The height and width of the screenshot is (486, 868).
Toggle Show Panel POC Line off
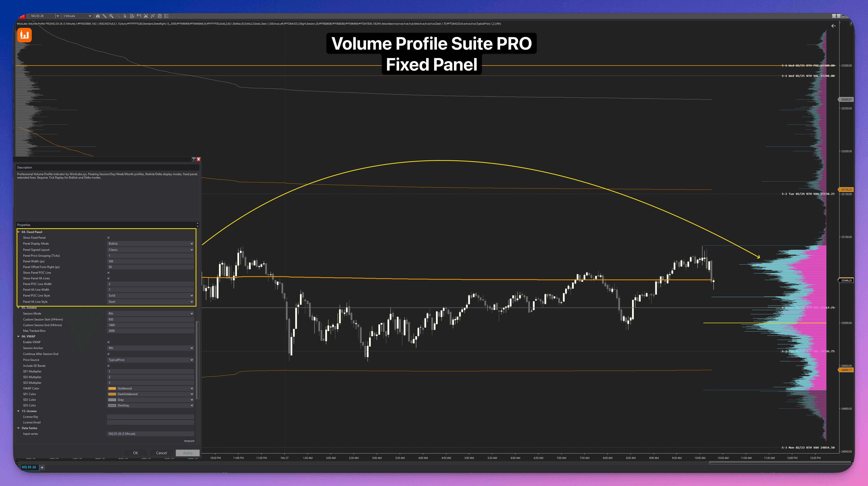pos(108,272)
